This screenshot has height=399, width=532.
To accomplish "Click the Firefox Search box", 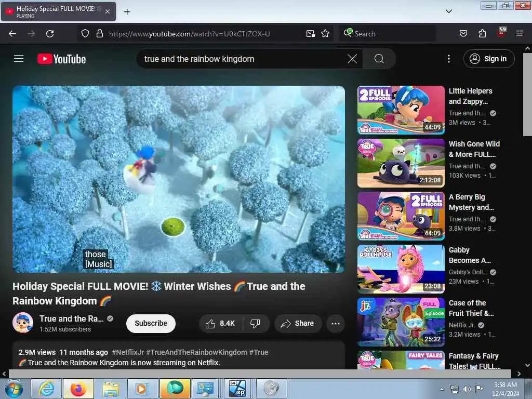I will [x=388, y=34].
